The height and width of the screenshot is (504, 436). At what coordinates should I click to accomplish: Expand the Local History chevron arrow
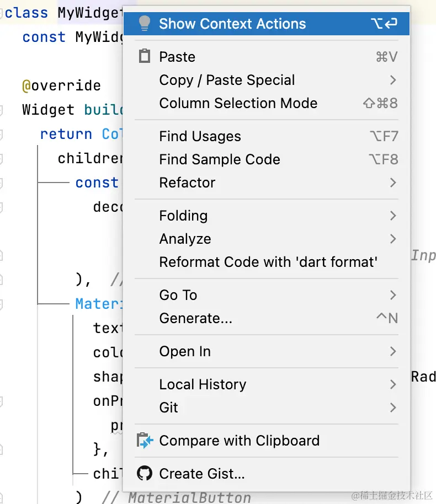[x=393, y=384]
